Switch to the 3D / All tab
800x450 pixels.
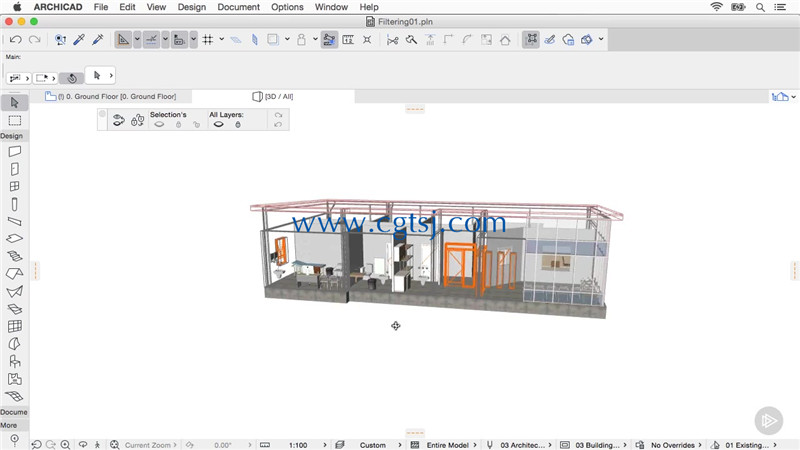point(273,96)
